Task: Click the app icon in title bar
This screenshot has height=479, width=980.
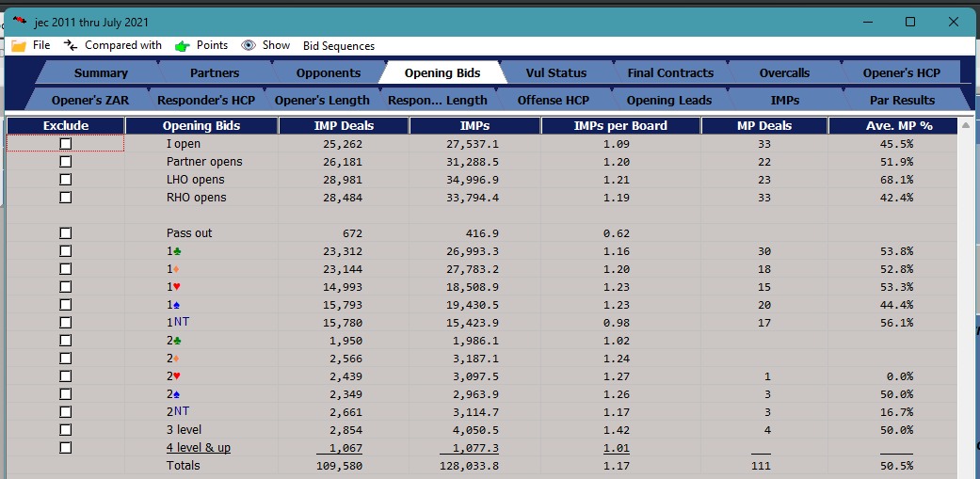Action: pos(20,22)
